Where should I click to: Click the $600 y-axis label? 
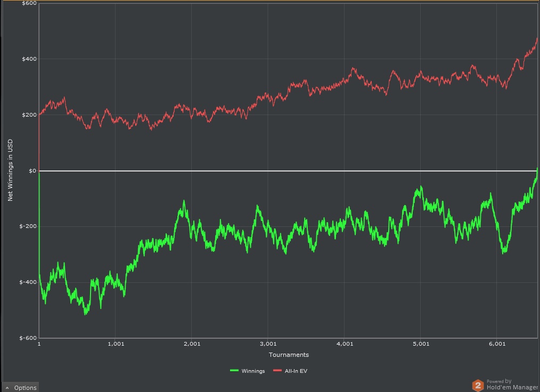pos(29,4)
